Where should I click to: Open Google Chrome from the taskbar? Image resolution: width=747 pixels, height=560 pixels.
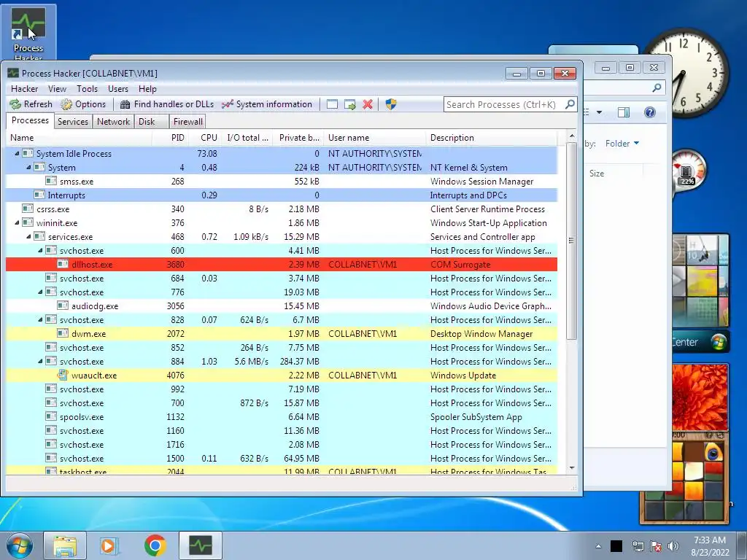(x=155, y=545)
